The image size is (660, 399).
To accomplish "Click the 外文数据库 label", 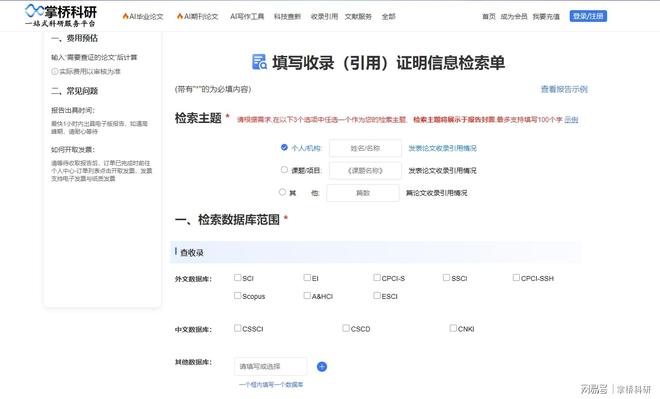I will (193, 279).
